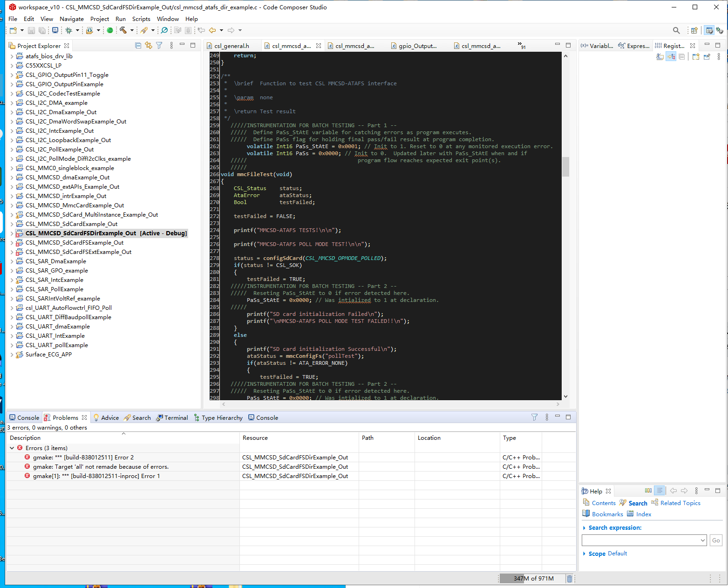Open the Search expression dropdown
This screenshot has width=728, height=588.
(x=702, y=540)
